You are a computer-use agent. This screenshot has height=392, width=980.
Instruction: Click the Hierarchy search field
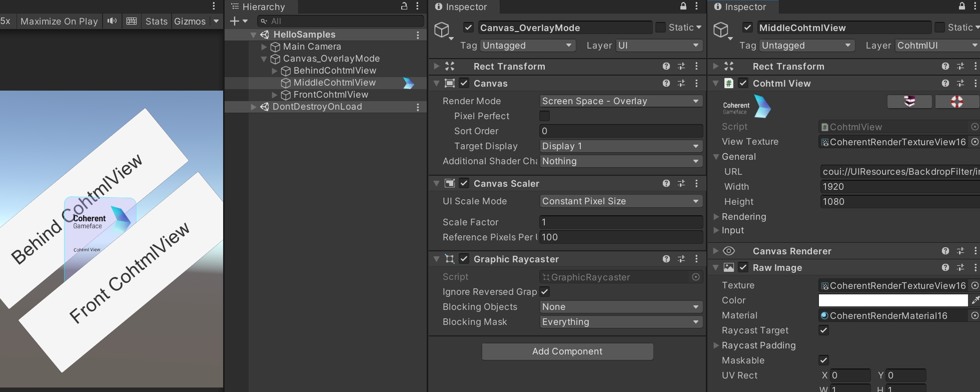(x=341, y=21)
